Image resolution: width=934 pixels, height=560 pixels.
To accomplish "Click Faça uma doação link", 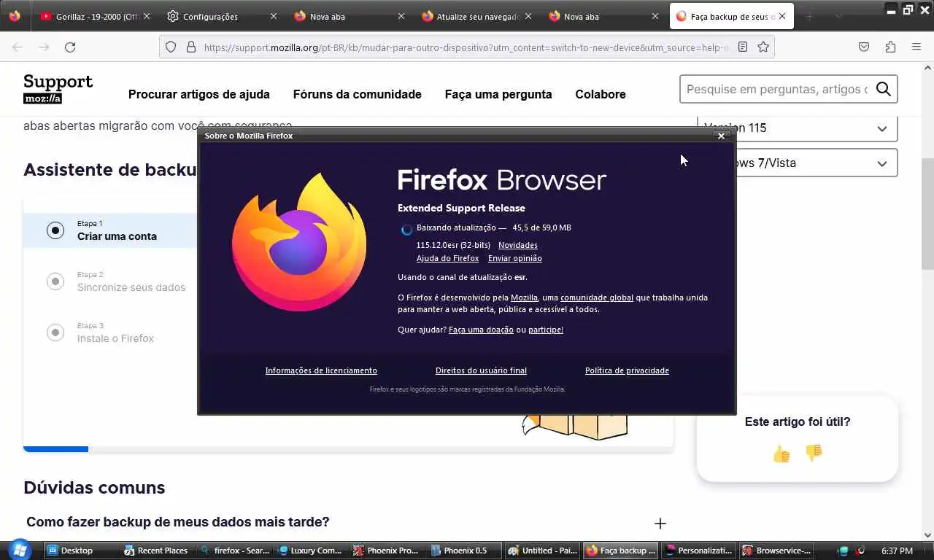I will point(481,330).
